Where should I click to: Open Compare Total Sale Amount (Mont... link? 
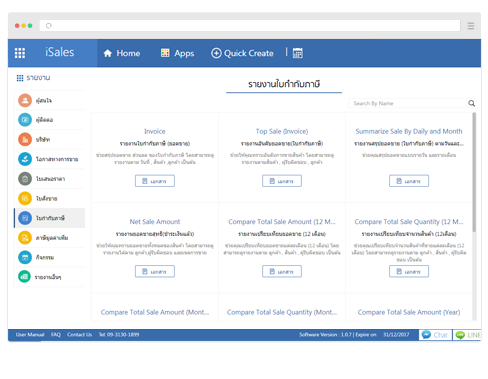point(155,312)
